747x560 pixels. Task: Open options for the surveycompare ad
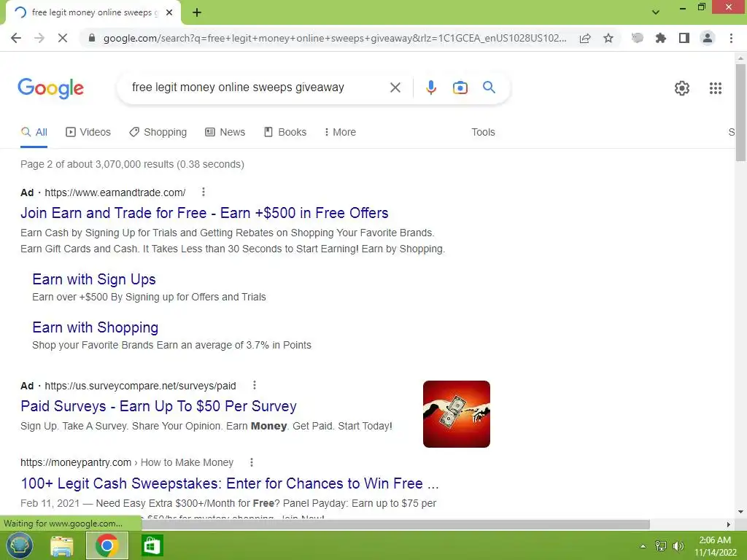tap(255, 385)
